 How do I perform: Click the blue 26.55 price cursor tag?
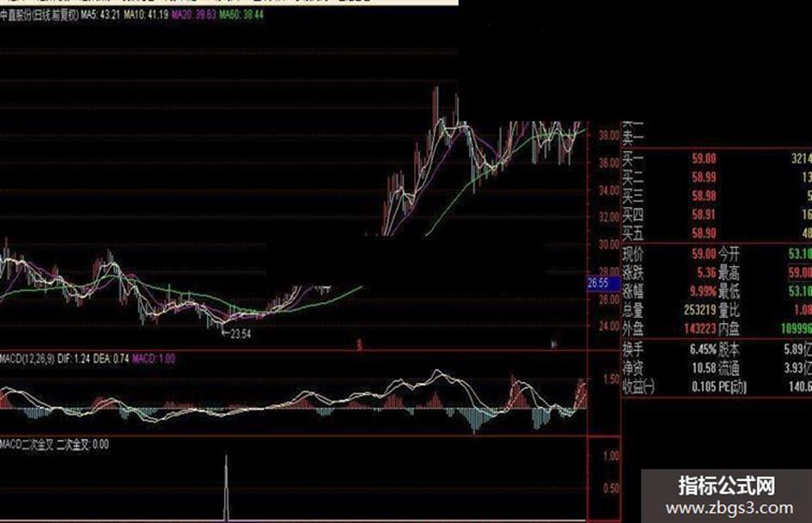pyautogui.click(x=603, y=283)
